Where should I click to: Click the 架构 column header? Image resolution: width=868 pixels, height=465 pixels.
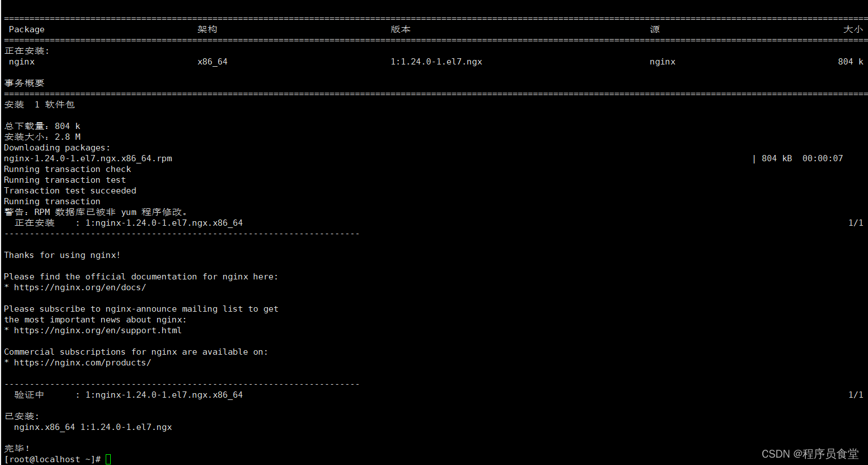point(207,29)
